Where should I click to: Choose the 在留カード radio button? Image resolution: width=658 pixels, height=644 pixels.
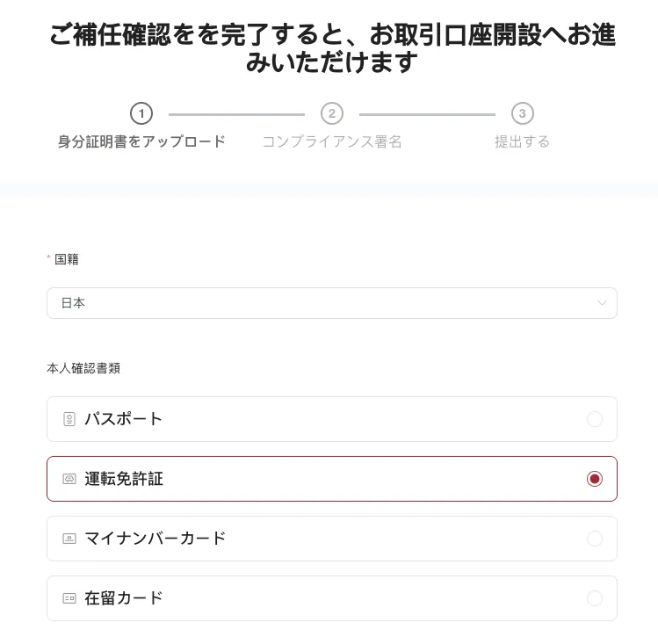(595, 598)
